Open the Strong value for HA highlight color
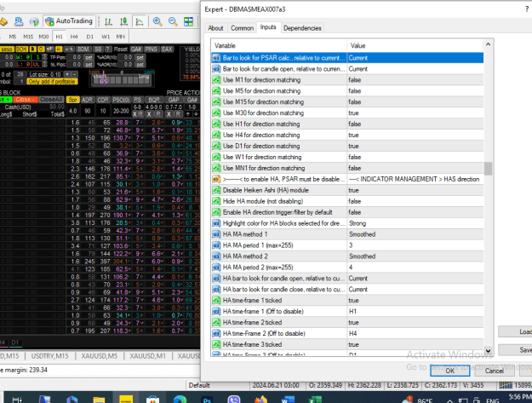The image size is (532, 403). pos(415,223)
